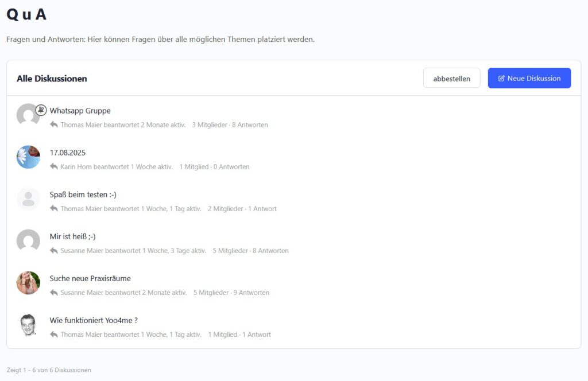The image size is (588, 381).
Task: Click the group badge icon on Whatsapp Gruppe avatar
Action: pyautogui.click(x=41, y=110)
